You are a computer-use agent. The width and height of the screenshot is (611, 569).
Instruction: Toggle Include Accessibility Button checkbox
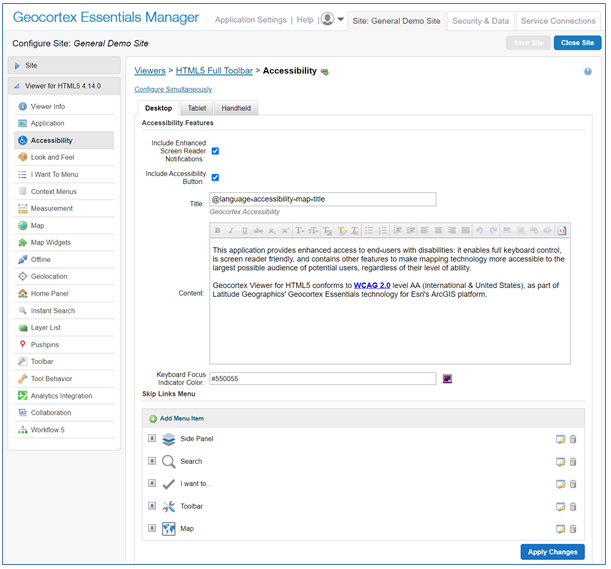point(215,177)
